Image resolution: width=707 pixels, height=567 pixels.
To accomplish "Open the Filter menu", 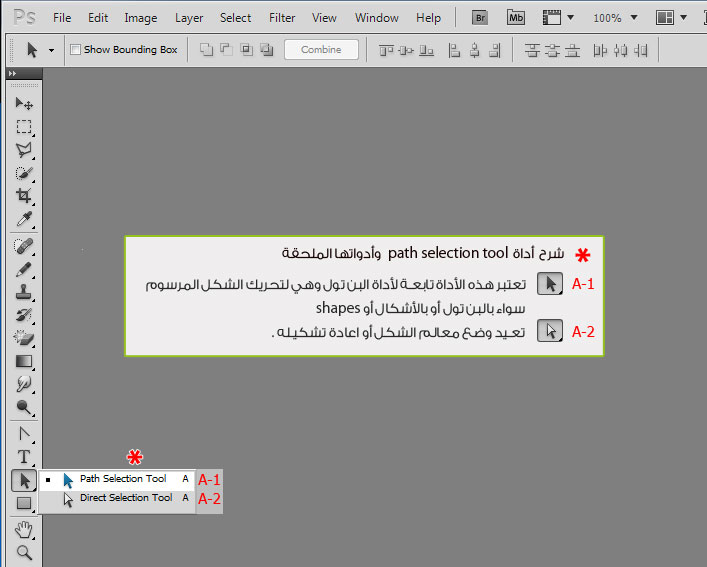I will coord(282,18).
